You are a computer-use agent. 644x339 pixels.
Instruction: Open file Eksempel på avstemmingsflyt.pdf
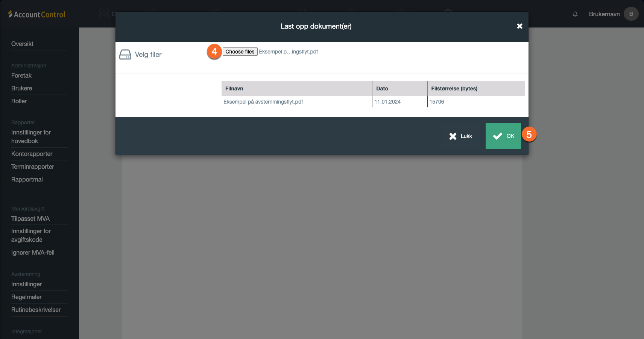(x=263, y=102)
